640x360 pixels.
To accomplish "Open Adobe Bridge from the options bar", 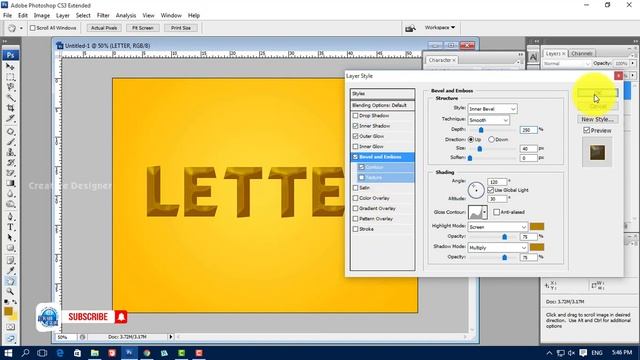I will pyautogui.click(x=410, y=28).
